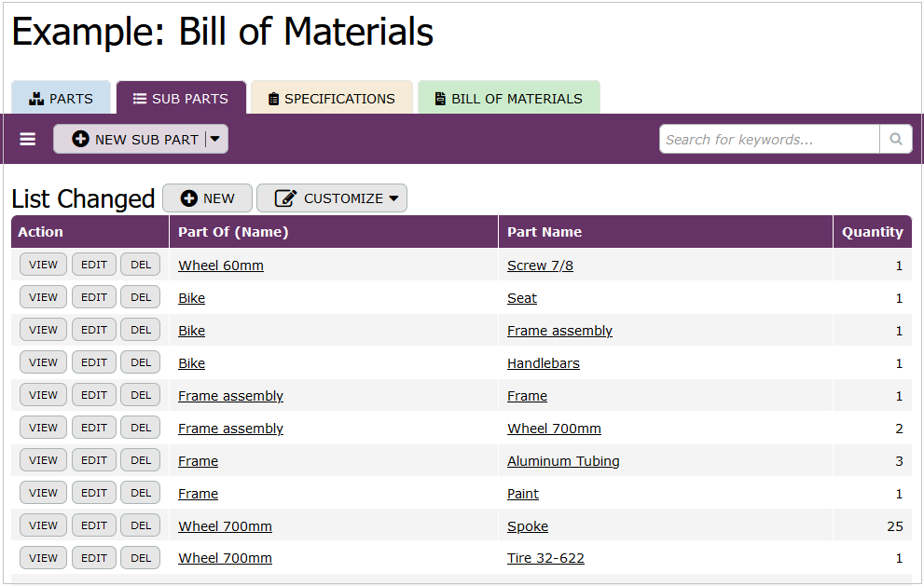This screenshot has width=924, height=586.
Task: Click the Customize pencil edit icon
Action: [286, 198]
